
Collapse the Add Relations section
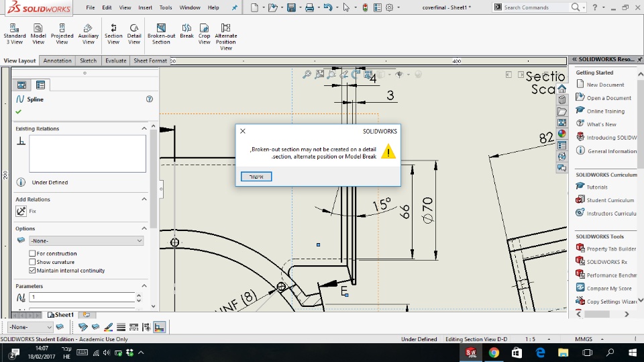pyautogui.click(x=144, y=199)
